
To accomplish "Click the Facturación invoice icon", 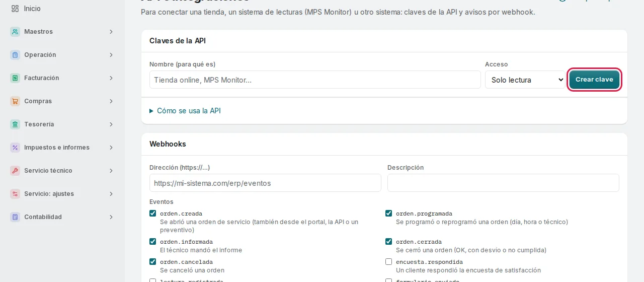I will tap(15, 78).
